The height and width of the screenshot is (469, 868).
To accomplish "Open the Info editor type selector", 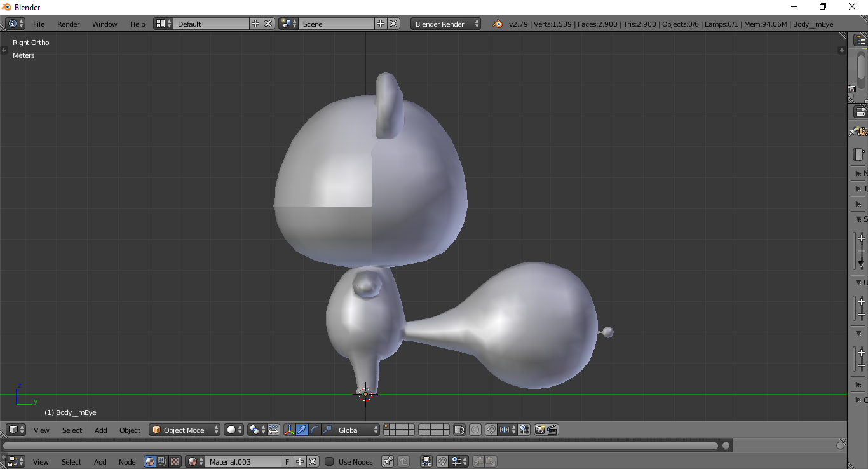I will (15, 24).
